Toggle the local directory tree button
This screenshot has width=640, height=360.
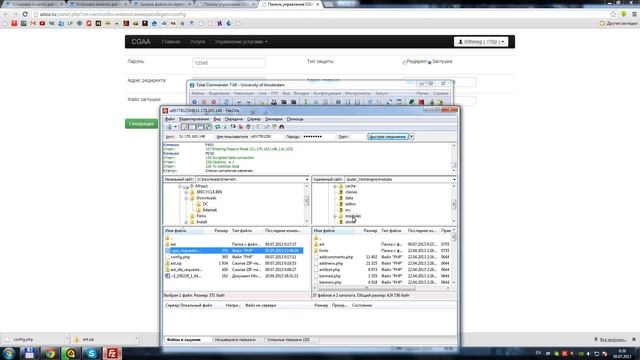(192, 127)
